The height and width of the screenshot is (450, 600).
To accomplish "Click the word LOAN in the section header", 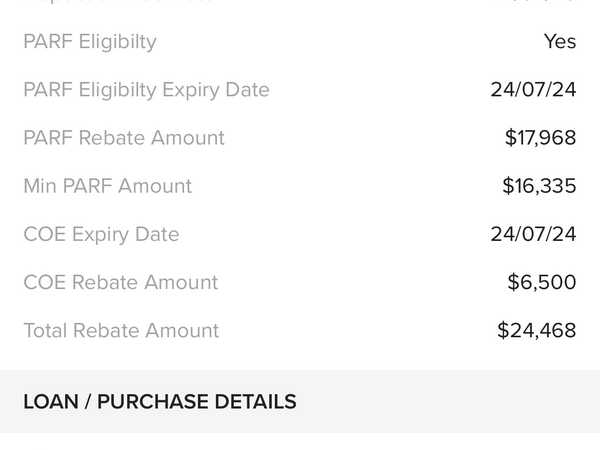I will 49,402.
